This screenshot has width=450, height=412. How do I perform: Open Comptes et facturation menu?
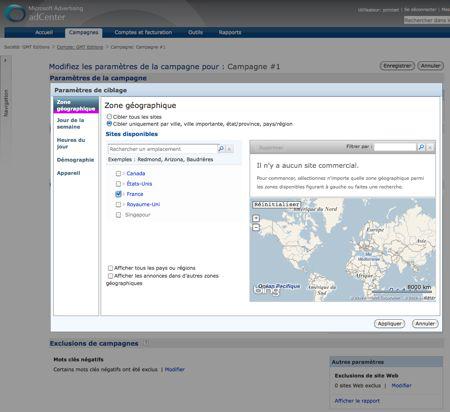point(143,32)
